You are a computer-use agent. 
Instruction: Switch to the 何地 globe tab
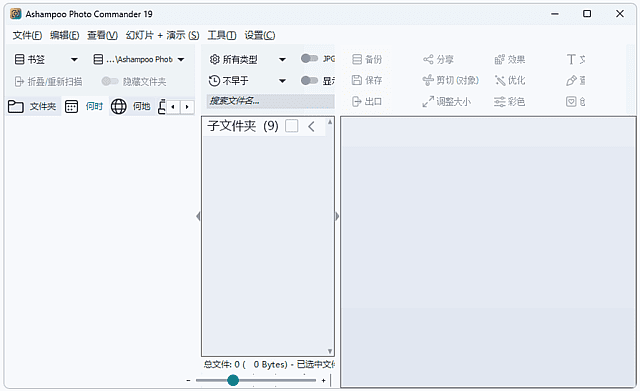(x=131, y=107)
